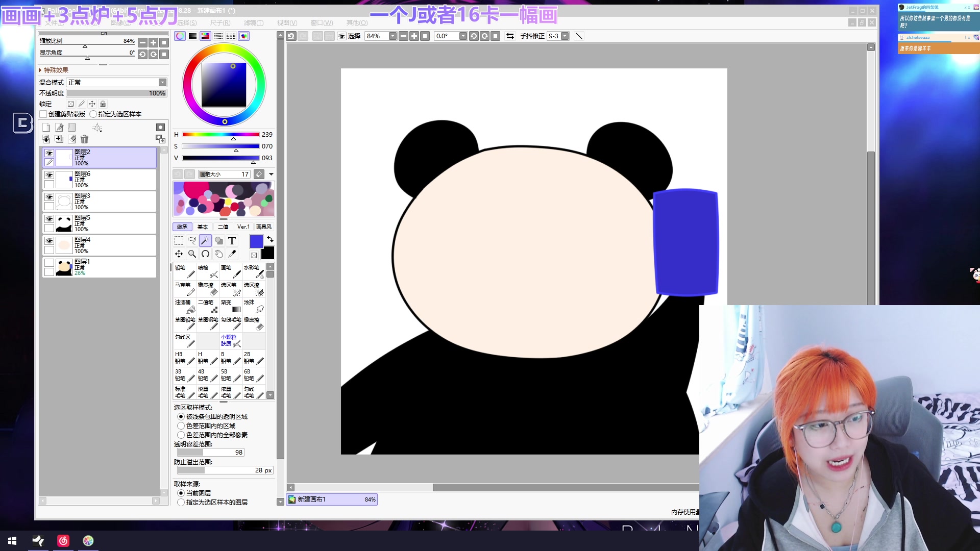Pick the Text tool
Screen dimensions: 980x551
(232, 240)
